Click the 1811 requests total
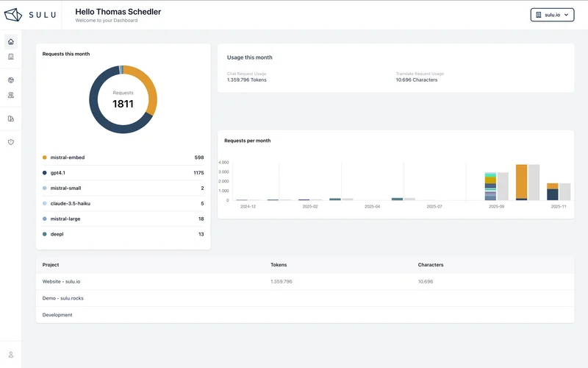This screenshot has width=588, height=368. (x=123, y=104)
